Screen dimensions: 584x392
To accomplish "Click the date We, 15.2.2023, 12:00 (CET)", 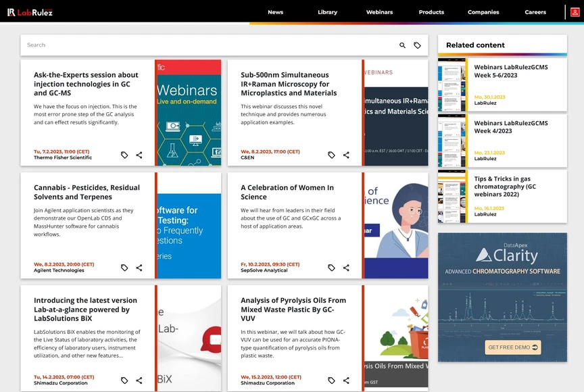I will pos(271,377).
